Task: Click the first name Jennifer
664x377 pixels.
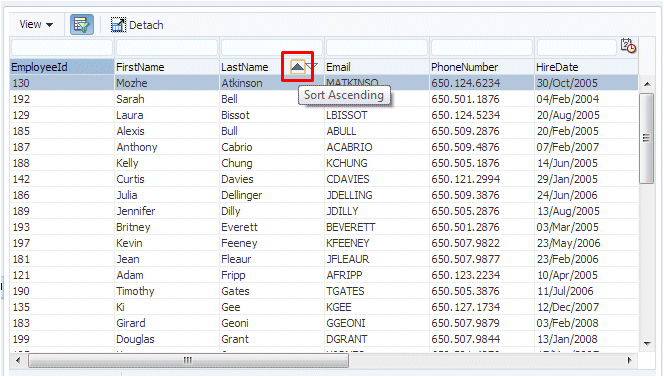Action: click(x=136, y=211)
